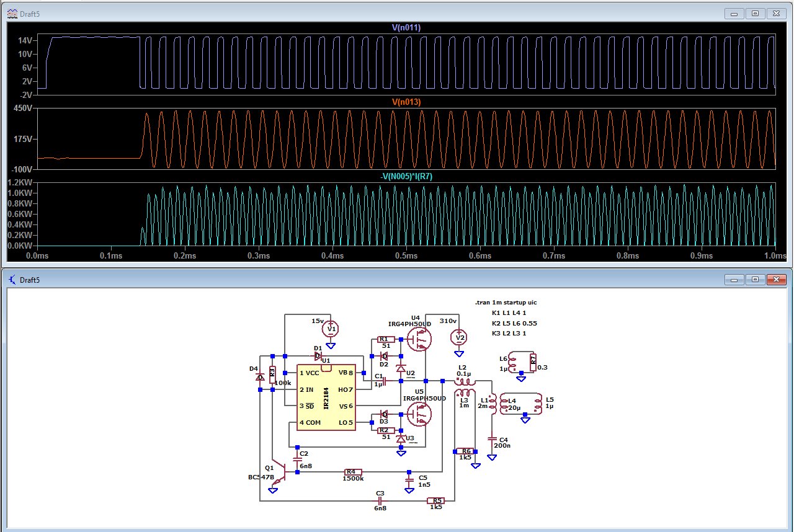Click the 1500k value under R4
Viewport: 794px width, 532px height.
coord(353,479)
